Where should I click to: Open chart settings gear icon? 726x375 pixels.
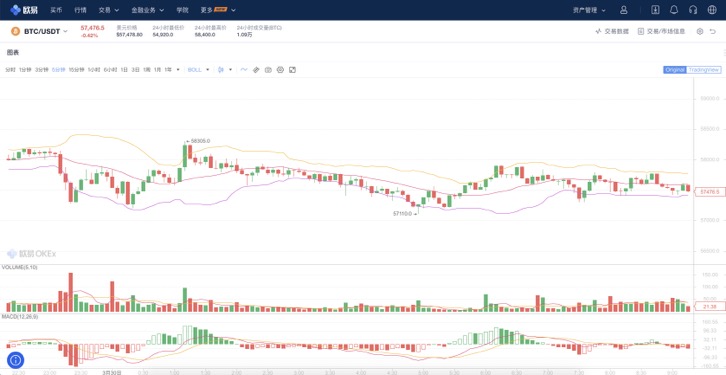pos(280,70)
